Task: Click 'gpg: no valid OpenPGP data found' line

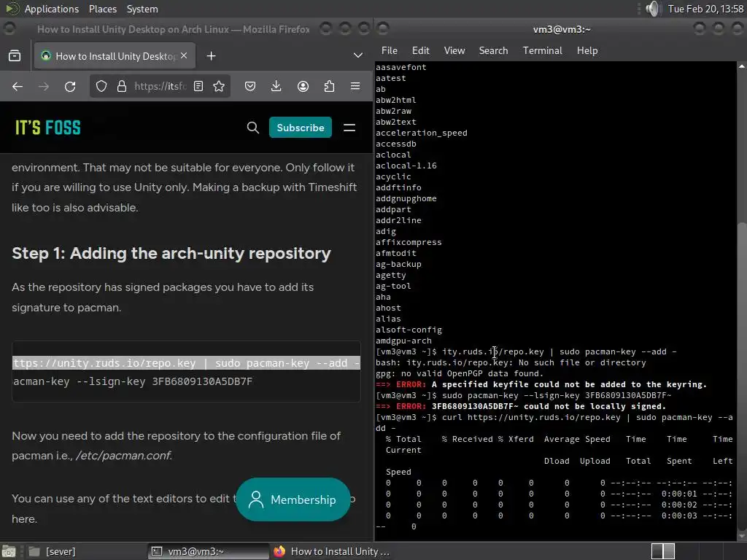Action: click(460, 373)
